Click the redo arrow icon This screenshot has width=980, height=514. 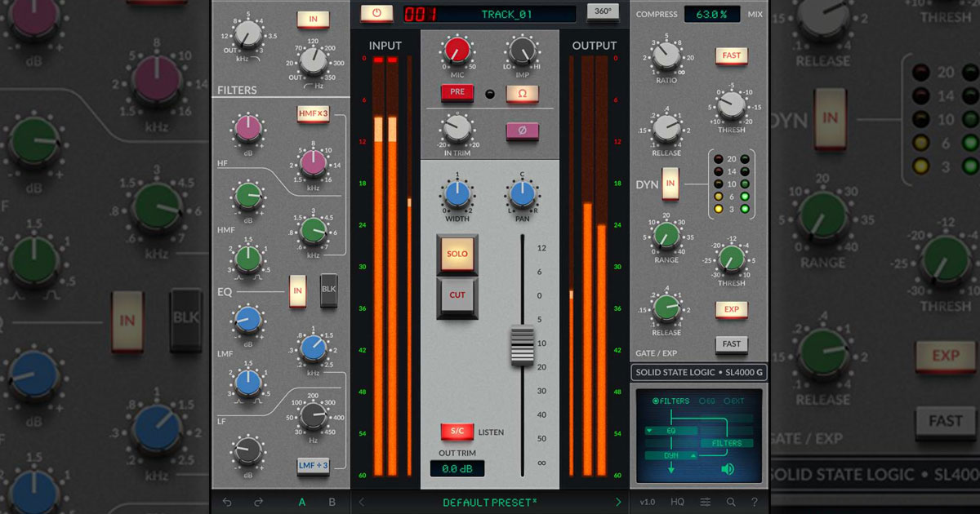pos(258,503)
